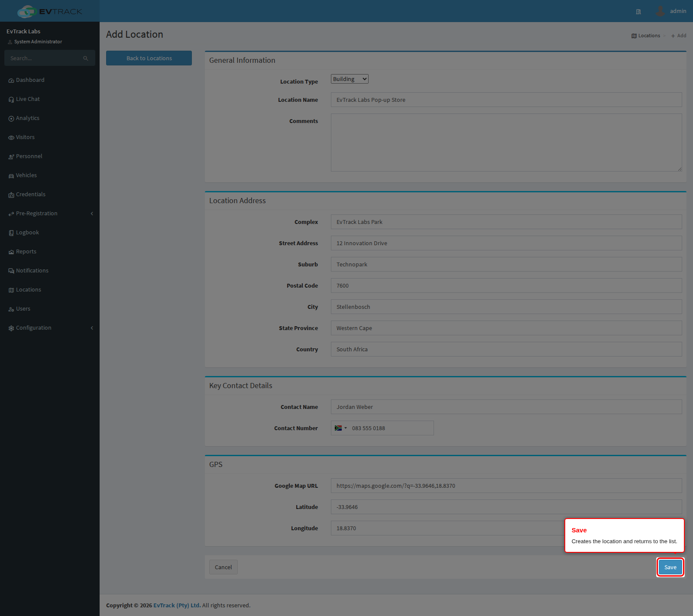This screenshot has height=616, width=693.
Task: Click the Back to Locations button
Action: coord(149,58)
